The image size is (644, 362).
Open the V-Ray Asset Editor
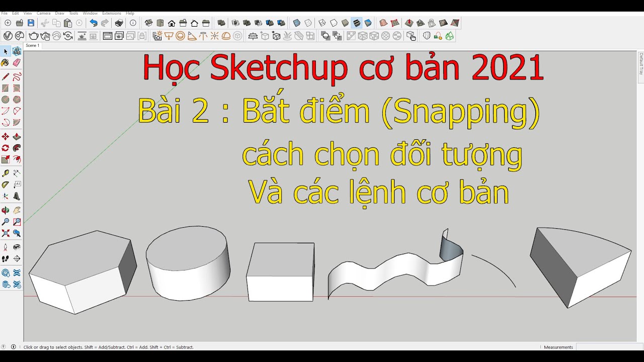(x=8, y=36)
